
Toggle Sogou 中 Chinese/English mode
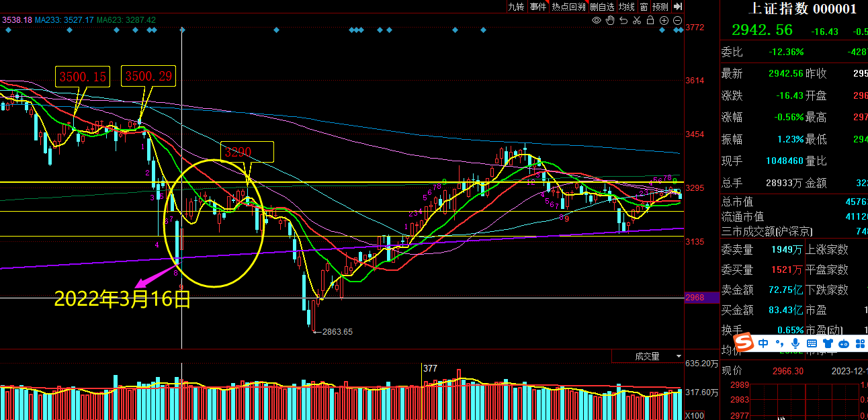tap(764, 343)
